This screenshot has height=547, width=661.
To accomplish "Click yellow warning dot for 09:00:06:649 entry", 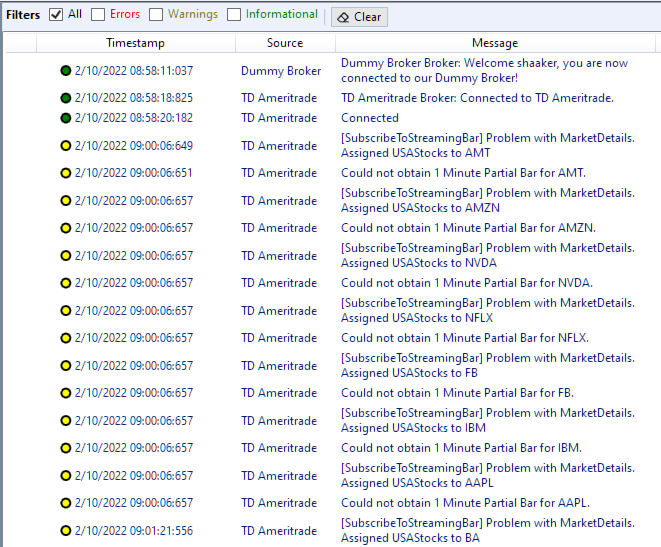I will [x=65, y=146].
